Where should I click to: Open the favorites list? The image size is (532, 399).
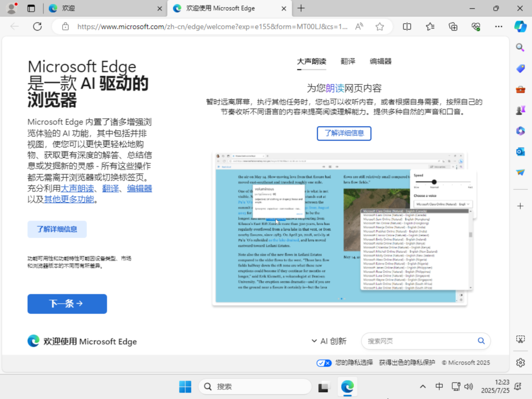click(x=430, y=27)
